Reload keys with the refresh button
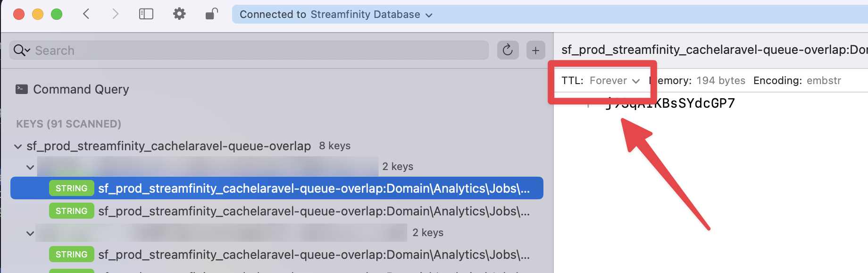The height and width of the screenshot is (273, 868). point(508,50)
